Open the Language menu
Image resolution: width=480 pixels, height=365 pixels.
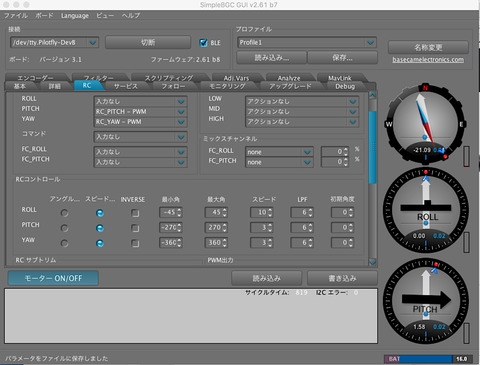click(75, 15)
